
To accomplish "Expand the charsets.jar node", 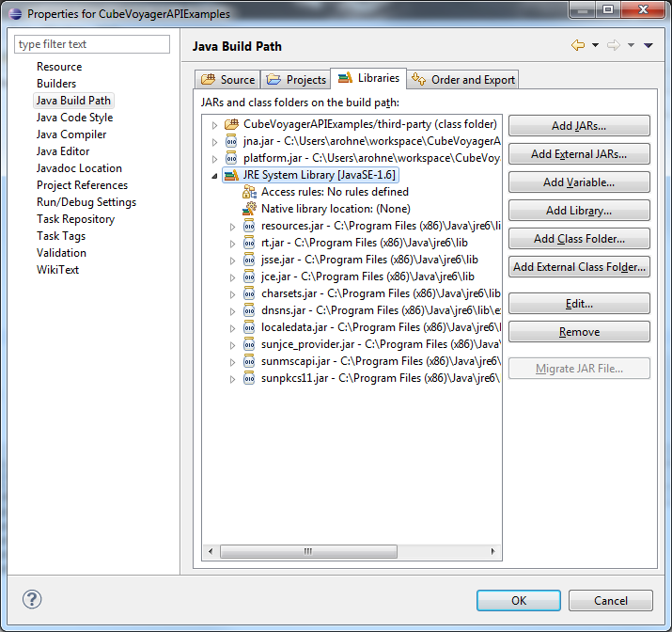I will coord(233,294).
